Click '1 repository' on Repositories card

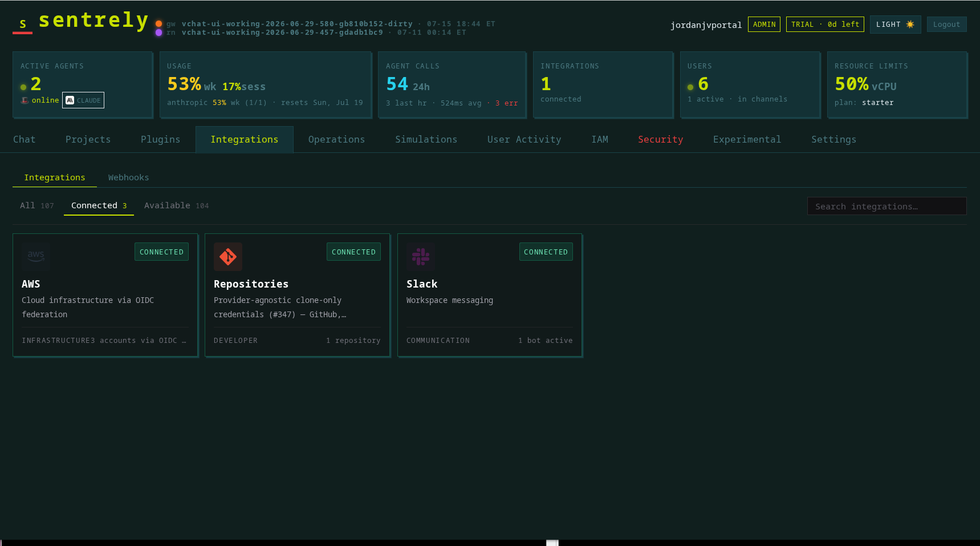(x=353, y=341)
